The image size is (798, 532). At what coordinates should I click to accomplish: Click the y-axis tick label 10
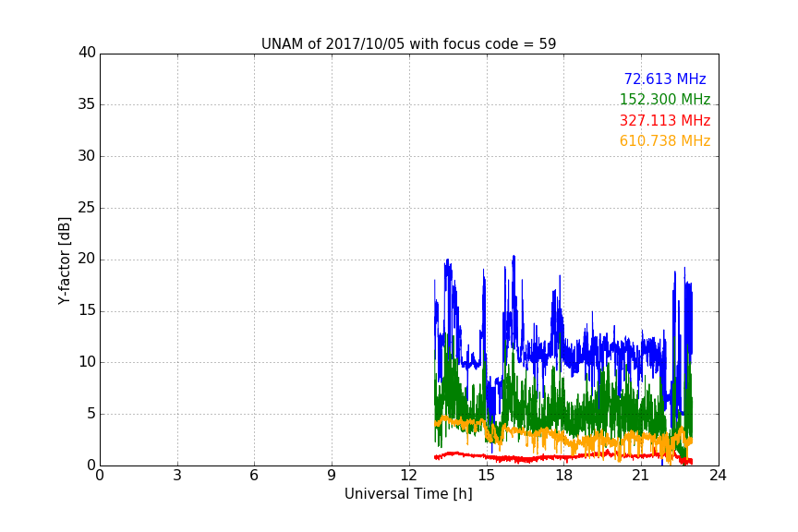click(x=87, y=362)
